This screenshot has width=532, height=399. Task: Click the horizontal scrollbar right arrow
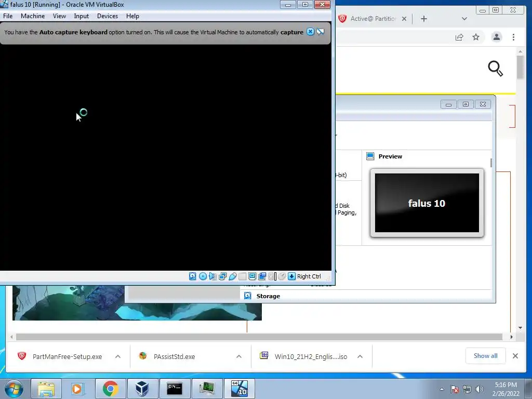click(x=512, y=337)
